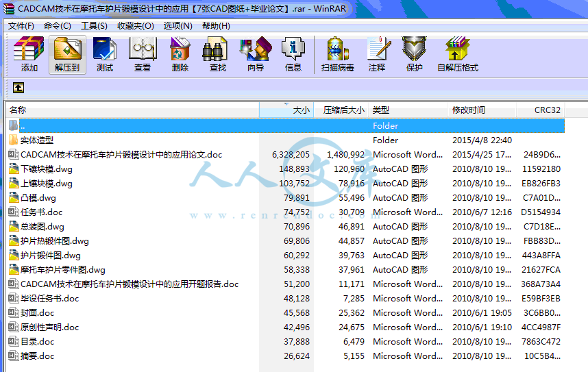The image size is (588, 372).
Task: Select the 开题报告.doc file name
Action: 130,284
